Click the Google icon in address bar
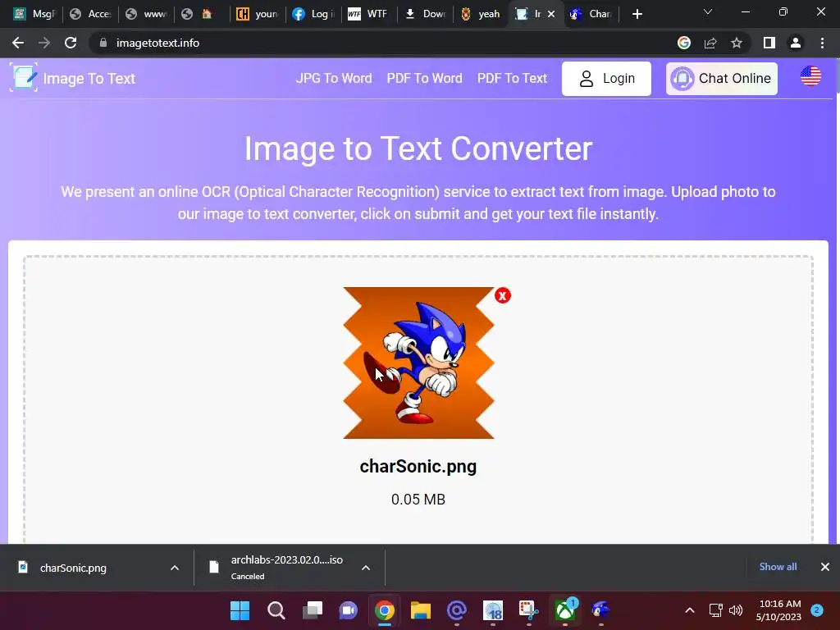Screen dimensions: 840x630 click(683, 43)
